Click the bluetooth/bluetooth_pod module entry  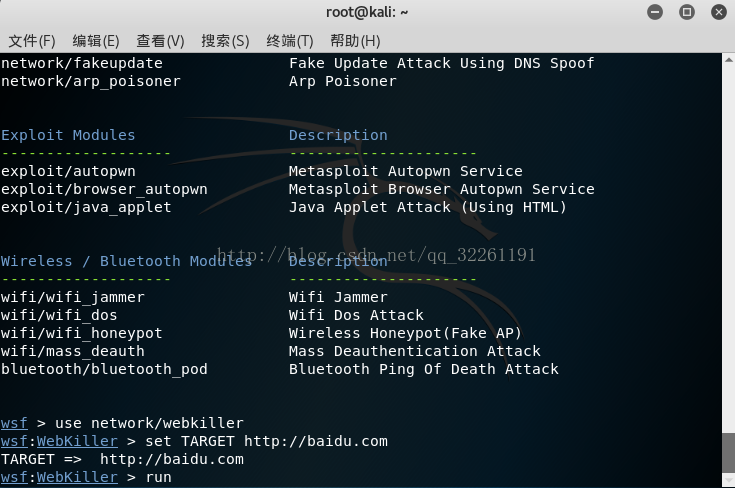click(x=104, y=369)
